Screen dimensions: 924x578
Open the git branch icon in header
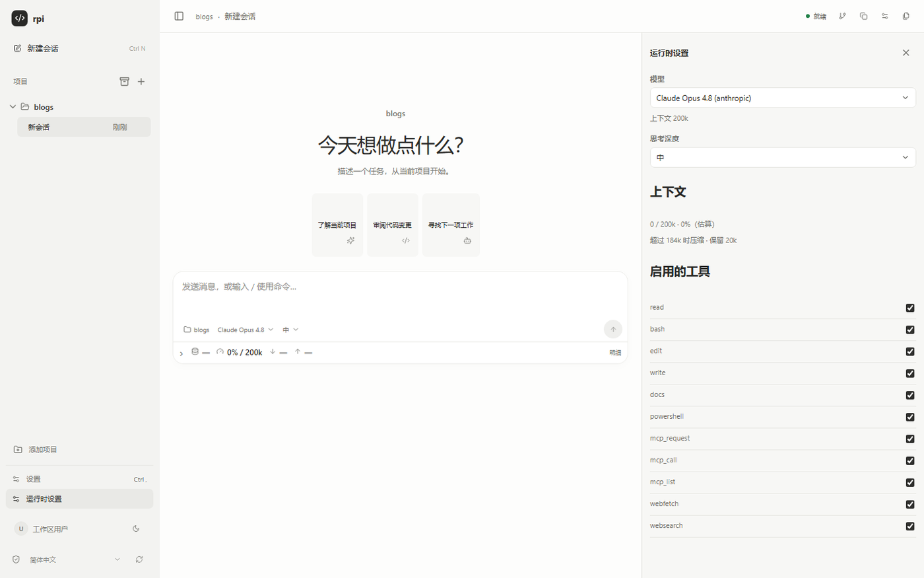(x=842, y=16)
